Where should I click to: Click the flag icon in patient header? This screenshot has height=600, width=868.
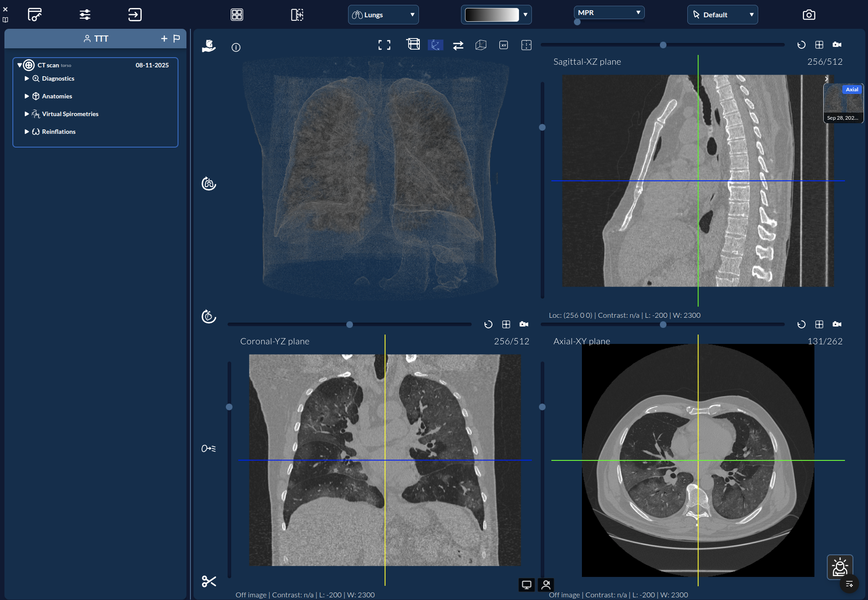click(177, 39)
